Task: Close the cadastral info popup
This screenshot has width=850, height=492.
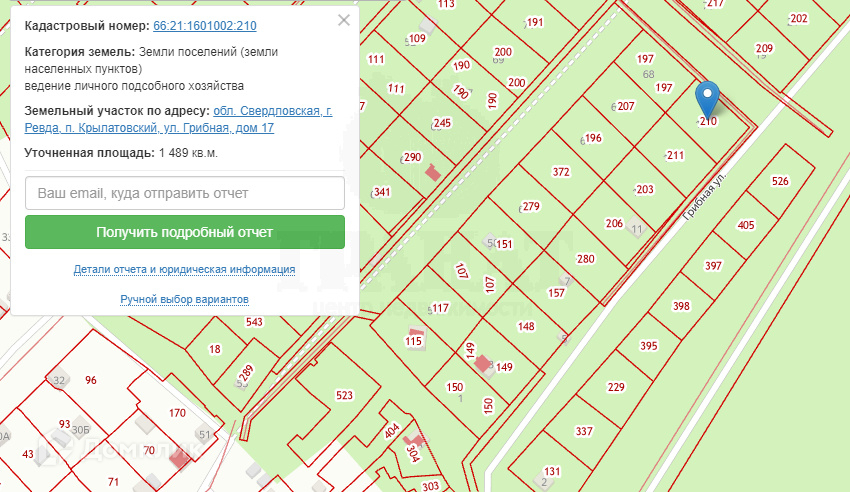Action: 344,21
